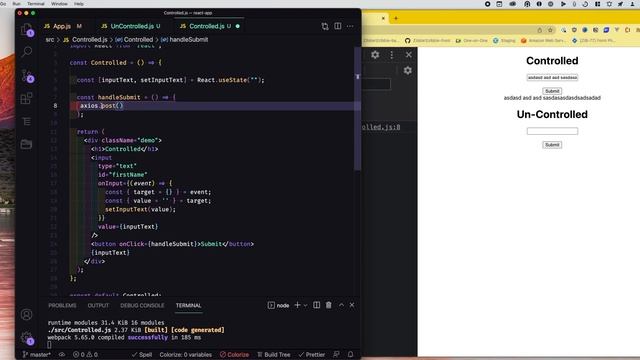Maximize the terminal panel size

[341, 305]
